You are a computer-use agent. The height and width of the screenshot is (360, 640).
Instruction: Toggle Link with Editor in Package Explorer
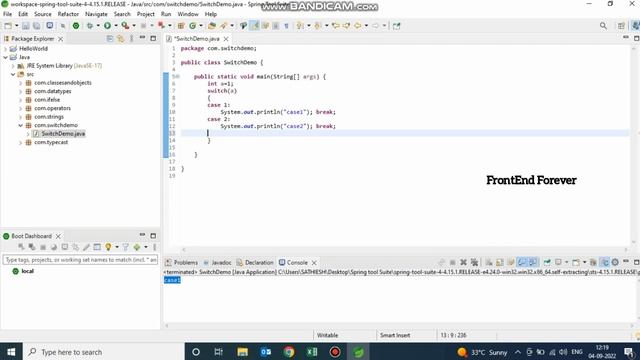[x=121, y=38]
